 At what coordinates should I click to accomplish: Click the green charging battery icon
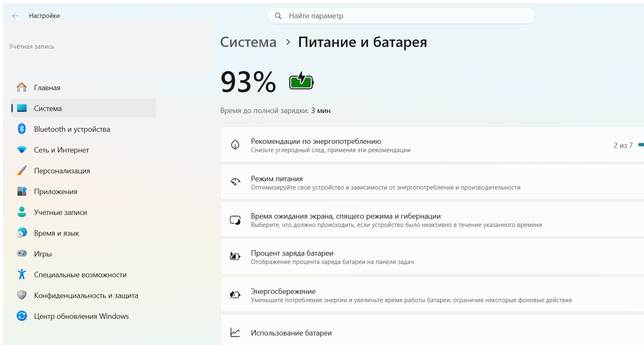(301, 81)
